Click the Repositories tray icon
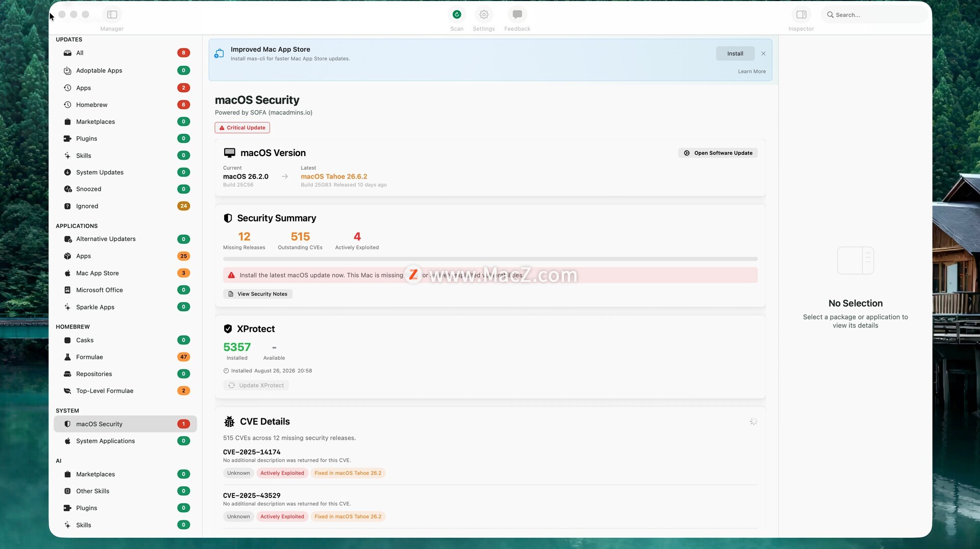The width and height of the screenshot is (980, 549). point(67,374)
